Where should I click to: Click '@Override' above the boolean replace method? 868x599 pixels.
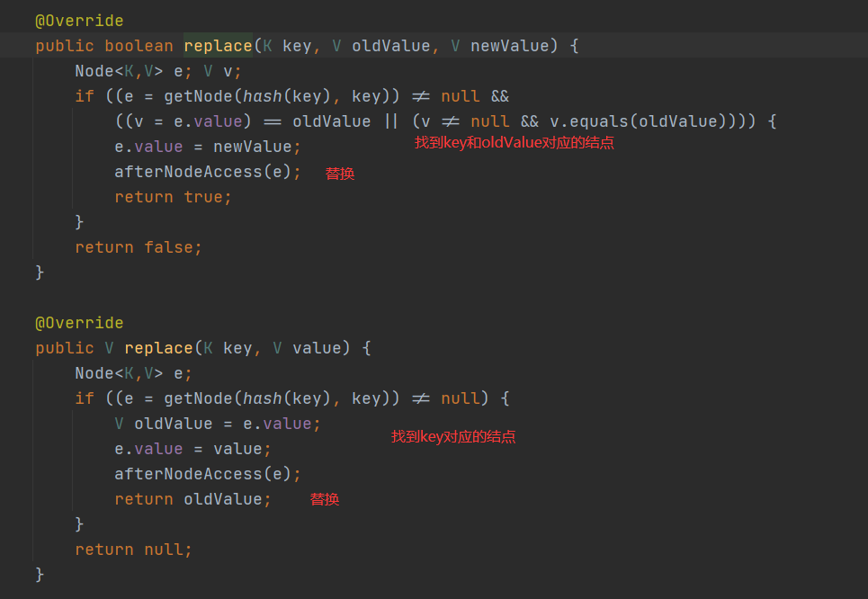click(79, 21)
